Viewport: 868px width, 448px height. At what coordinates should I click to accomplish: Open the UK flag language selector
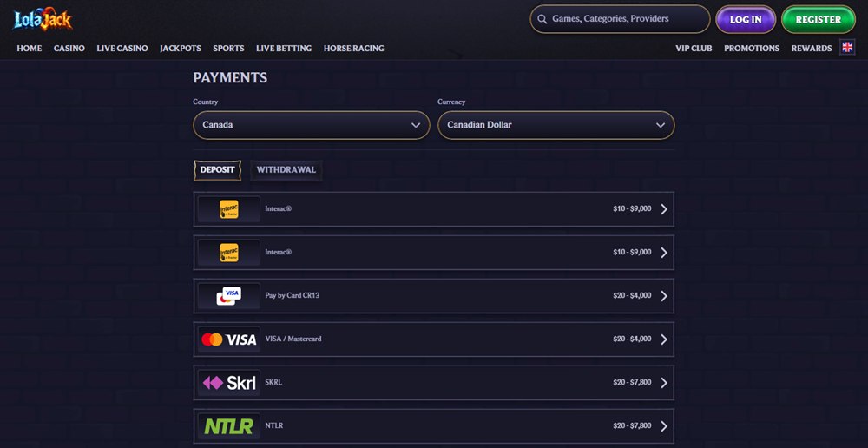pyautogui.click(x=847, y=48)
